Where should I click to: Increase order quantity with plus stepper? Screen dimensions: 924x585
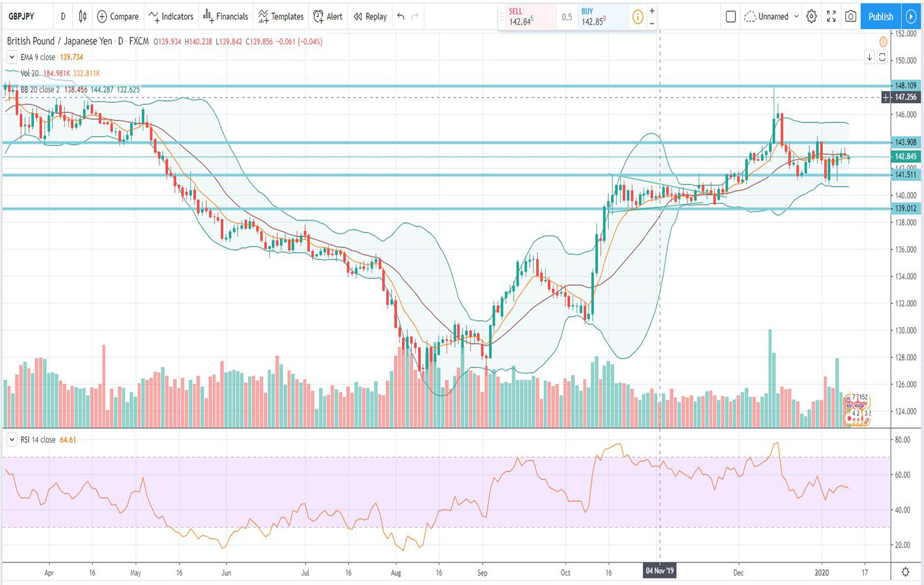pos(652,11)
